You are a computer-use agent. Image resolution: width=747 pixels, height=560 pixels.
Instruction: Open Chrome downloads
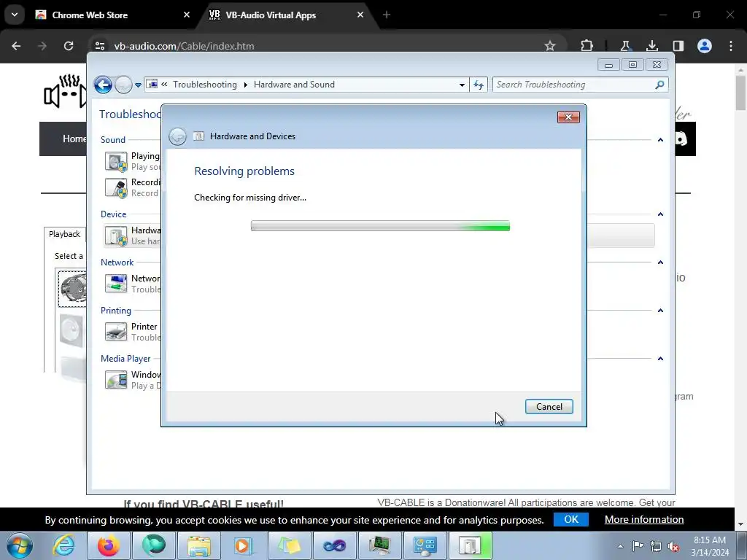click(651, 46)
